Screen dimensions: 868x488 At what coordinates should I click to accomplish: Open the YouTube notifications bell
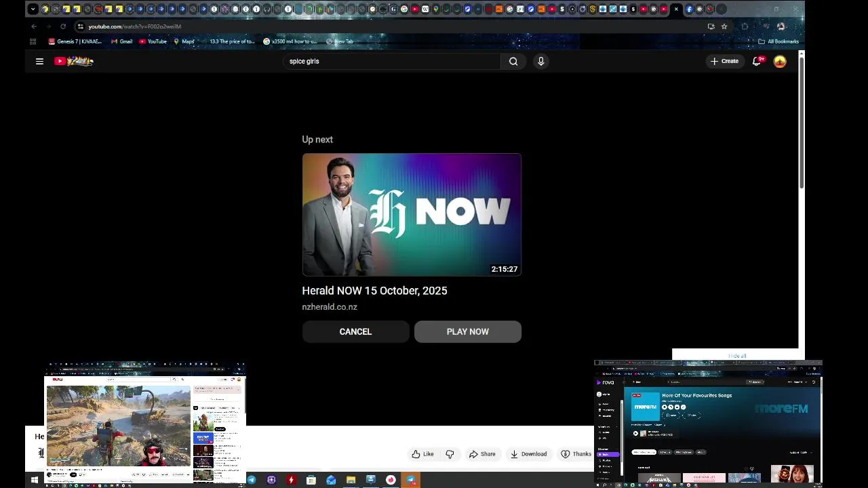pos(757,61)
